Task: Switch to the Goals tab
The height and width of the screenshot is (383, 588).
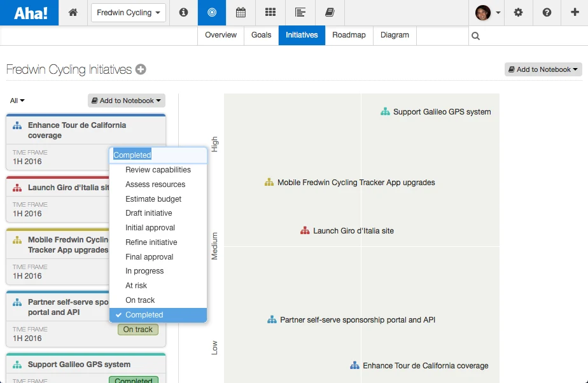Action: (261, 35)
